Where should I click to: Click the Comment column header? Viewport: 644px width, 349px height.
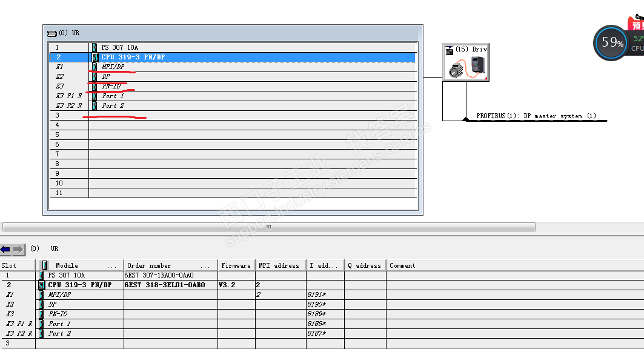click(x=515, y=265)
